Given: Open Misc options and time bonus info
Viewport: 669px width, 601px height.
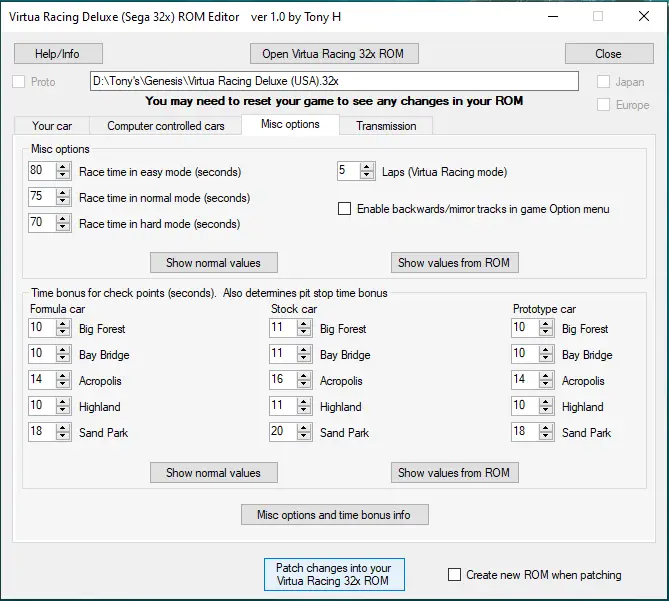Looking at the screenshot, I should tap(334, 515).
